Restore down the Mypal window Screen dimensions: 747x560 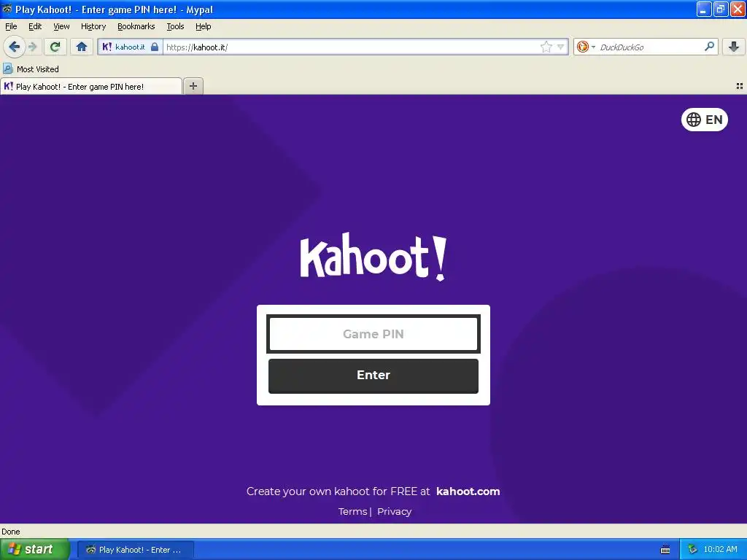721,9
